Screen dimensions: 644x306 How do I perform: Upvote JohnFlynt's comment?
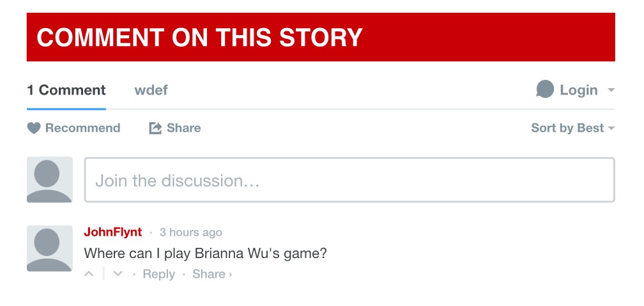pos(89,273)
